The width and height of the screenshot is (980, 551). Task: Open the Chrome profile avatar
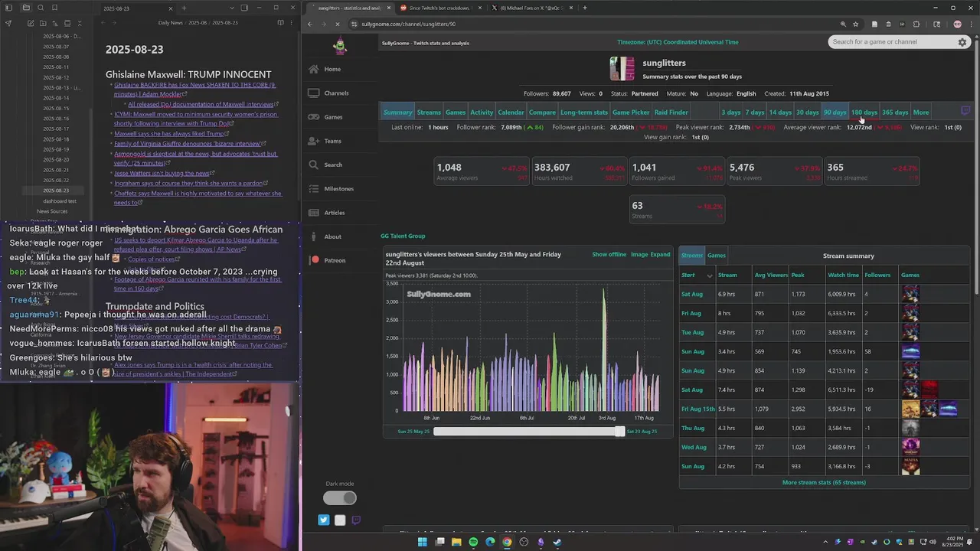957,24
